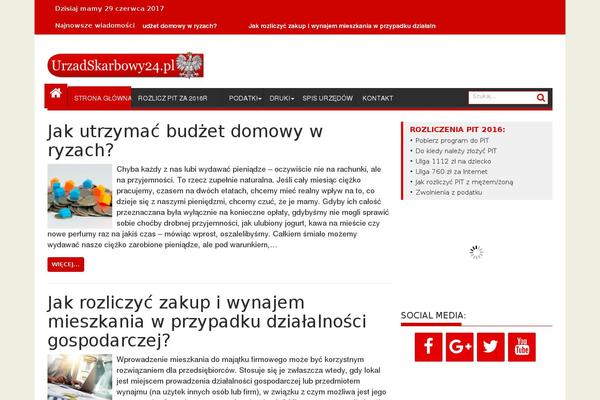
Task: Open the Pobierz program do PIT link
Action: pyautogui.click(x=452, y=140)
